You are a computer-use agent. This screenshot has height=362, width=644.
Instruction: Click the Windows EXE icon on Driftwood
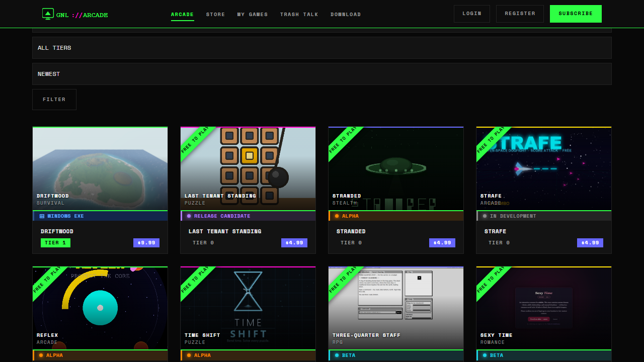coord(42,216)
